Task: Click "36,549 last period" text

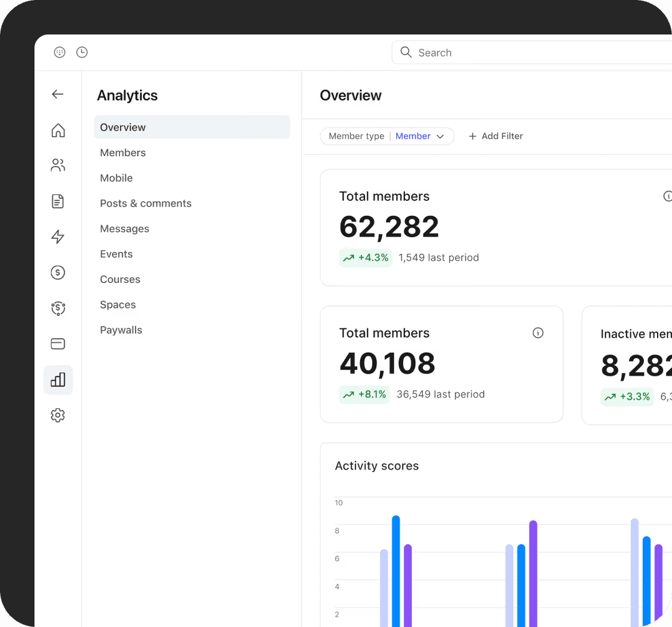Action: (x=441, y=394)
